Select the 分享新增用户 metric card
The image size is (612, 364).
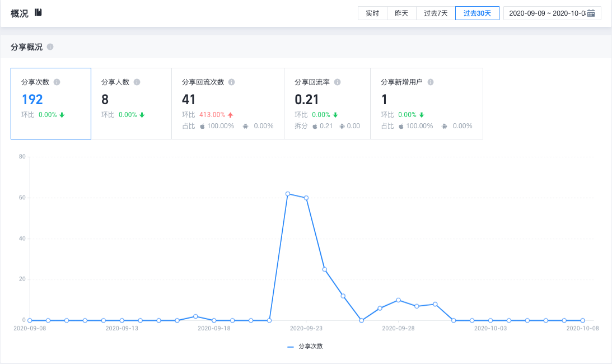pyautogui.click(x=427, y=104)
